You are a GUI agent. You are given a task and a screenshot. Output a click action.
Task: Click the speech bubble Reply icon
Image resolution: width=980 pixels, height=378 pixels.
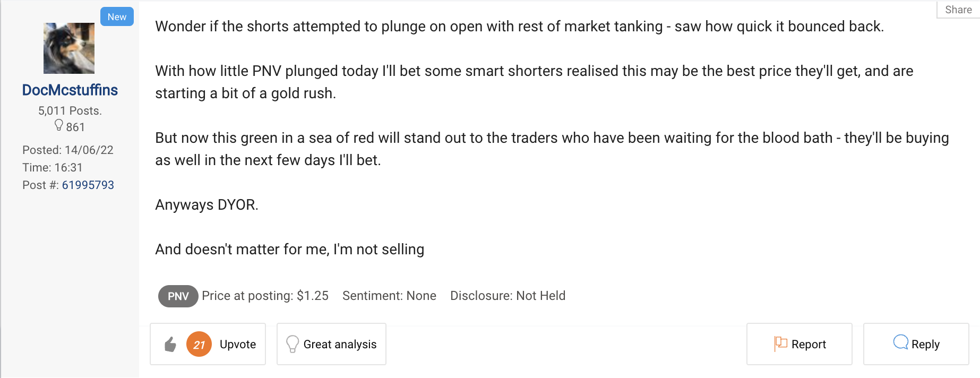pyautogui.click(x=900, y=342)
